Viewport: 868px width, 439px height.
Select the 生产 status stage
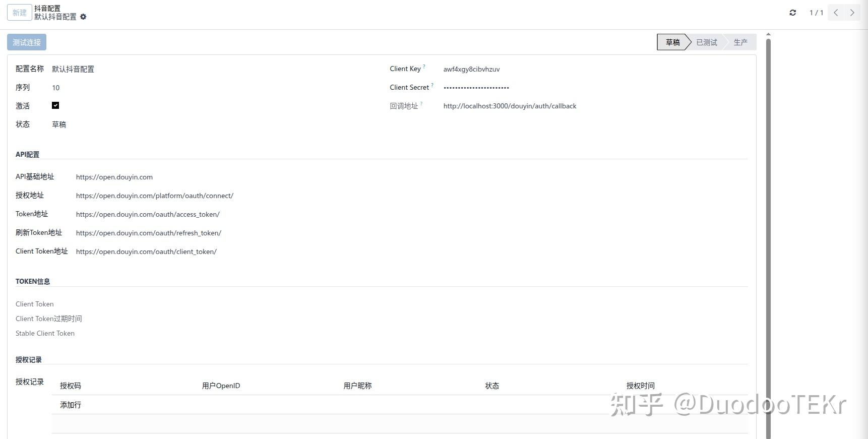[x=740, y=42]
